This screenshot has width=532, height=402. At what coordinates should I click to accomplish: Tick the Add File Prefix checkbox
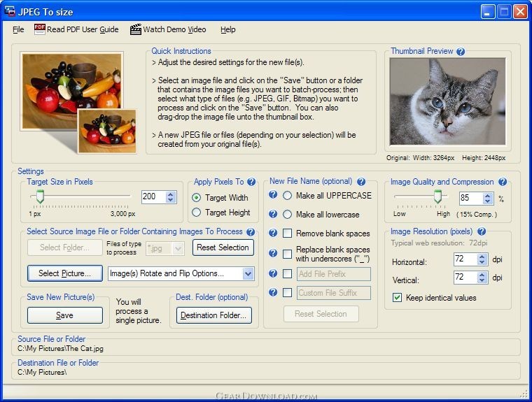288,274
